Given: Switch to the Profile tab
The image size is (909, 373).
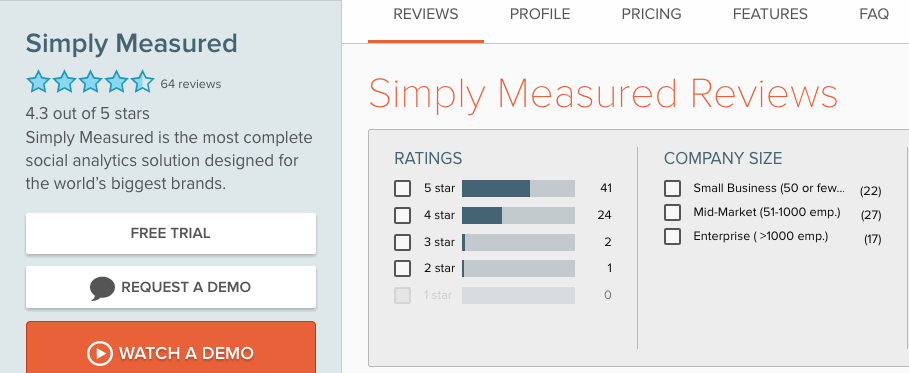Looking at the screenshot, I should click(x=540, y=15).
